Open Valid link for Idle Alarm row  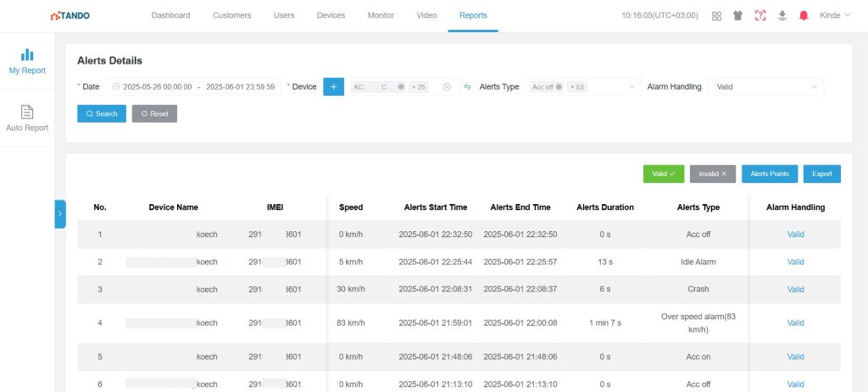[795, 262]
